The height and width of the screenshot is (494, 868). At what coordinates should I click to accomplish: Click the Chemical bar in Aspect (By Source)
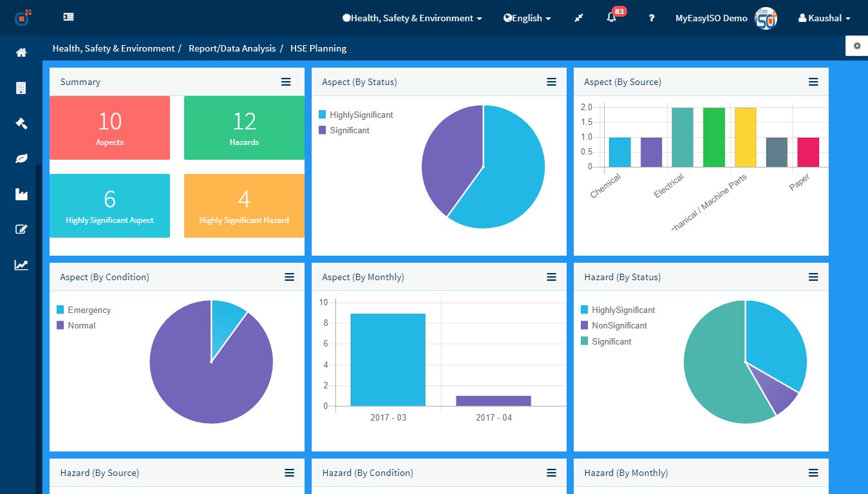click(x=619, y=152)
